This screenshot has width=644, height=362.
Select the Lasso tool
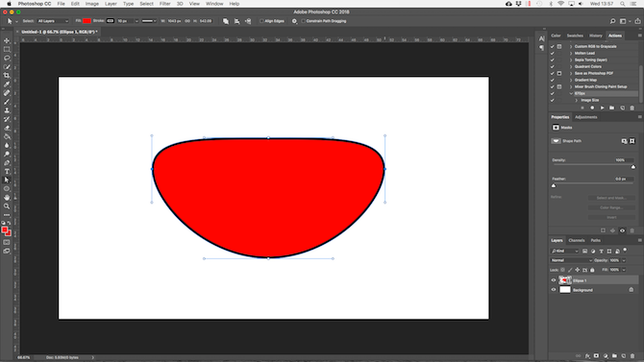point(7,58)
